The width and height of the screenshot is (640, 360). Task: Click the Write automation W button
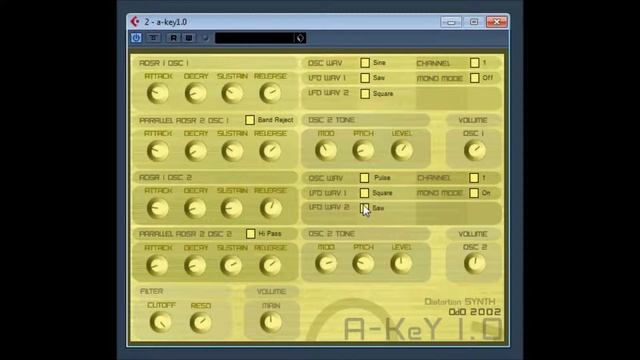click(x=189, y=38)
